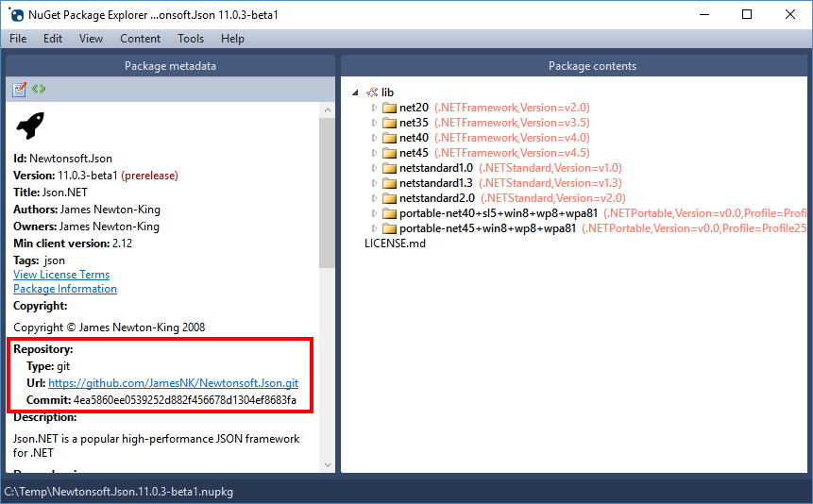Click the net20 folder icon
The width and height of the screenshot is (813, 504).
click(x=389, y=108)
